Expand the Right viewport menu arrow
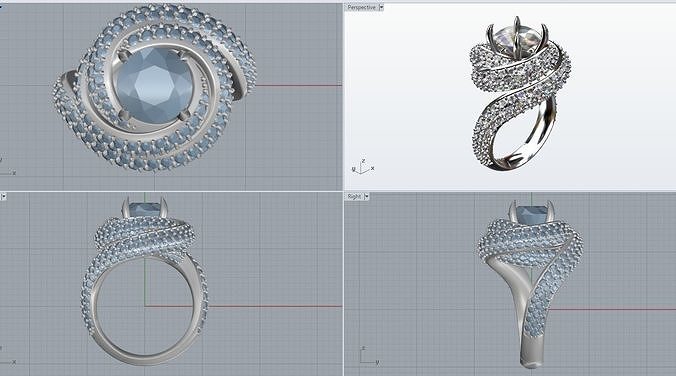This screenshot has height=376, width=676. [366, 197]
